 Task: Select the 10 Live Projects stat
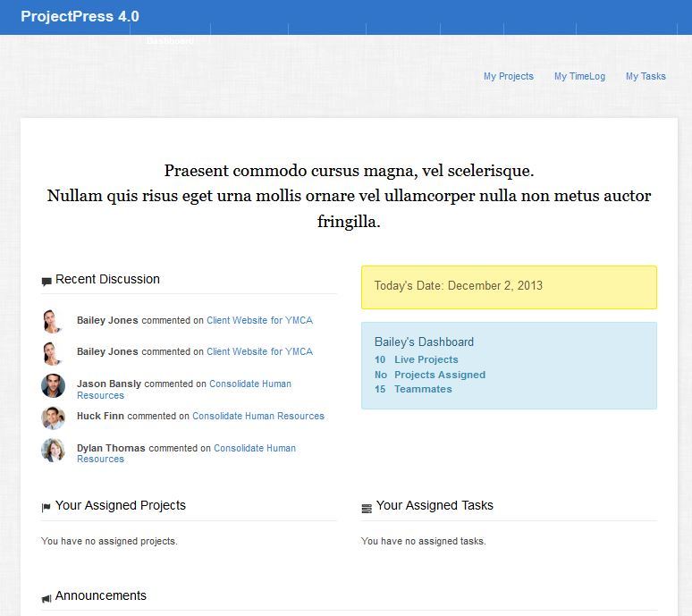[417, 359]
